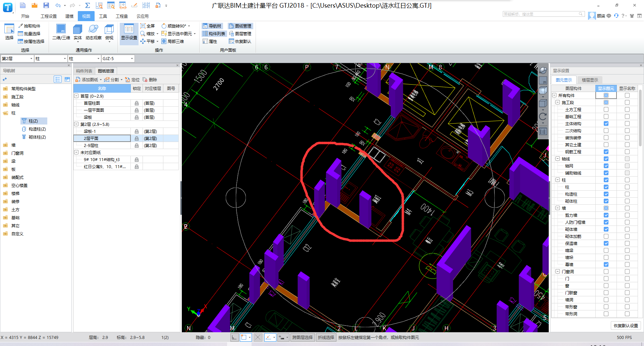Click the orbit sphere icon in viewport toolbar
This screenshot has height=346, width=644.
tap(543, 70)
